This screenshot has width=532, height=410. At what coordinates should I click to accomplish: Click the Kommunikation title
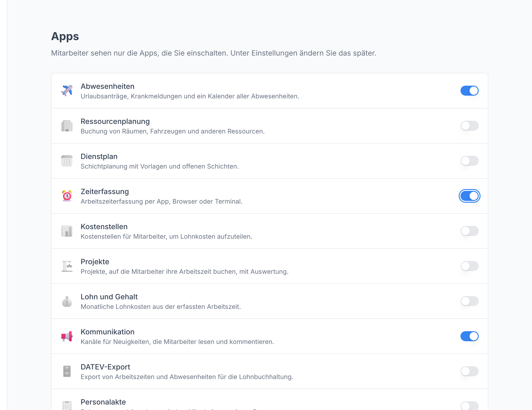coord(107,332)
